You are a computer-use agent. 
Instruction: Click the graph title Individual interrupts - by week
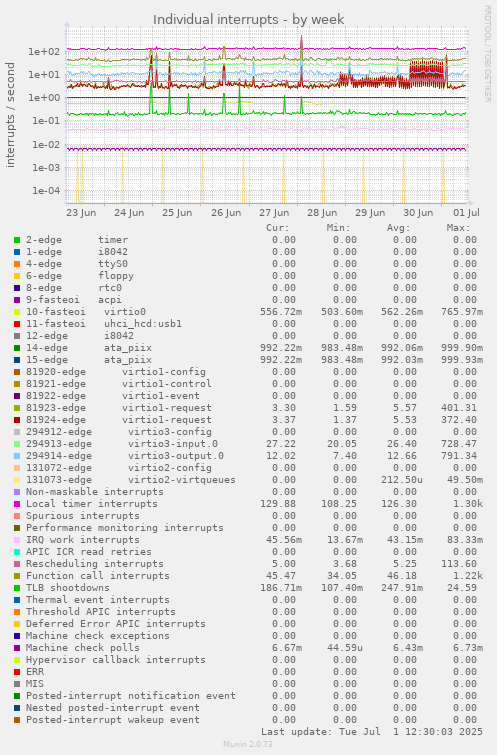[x=248, y=19]
